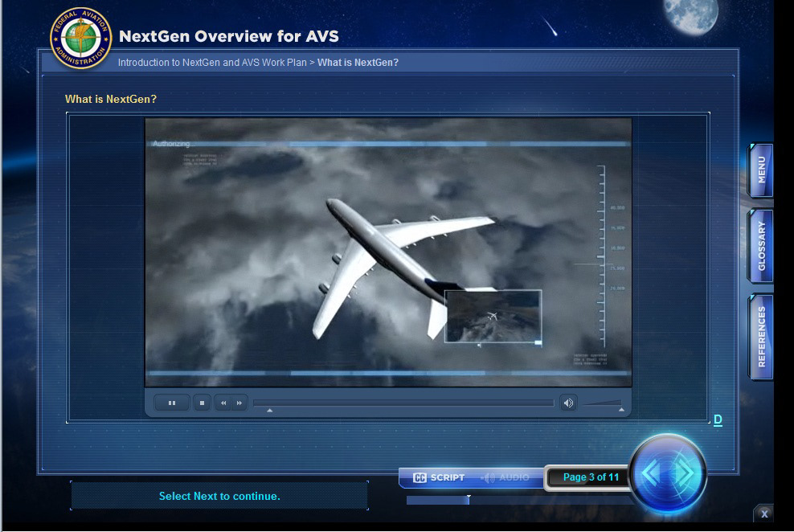Image resolution: width=794 pixels, height=532 pixels.
Task: Click the Page 3 of 11 indicator
Action: [591, 477]
